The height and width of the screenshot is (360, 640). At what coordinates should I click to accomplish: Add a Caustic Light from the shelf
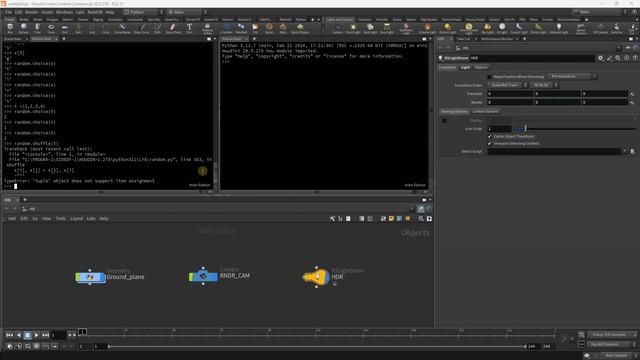click(519, 28)
